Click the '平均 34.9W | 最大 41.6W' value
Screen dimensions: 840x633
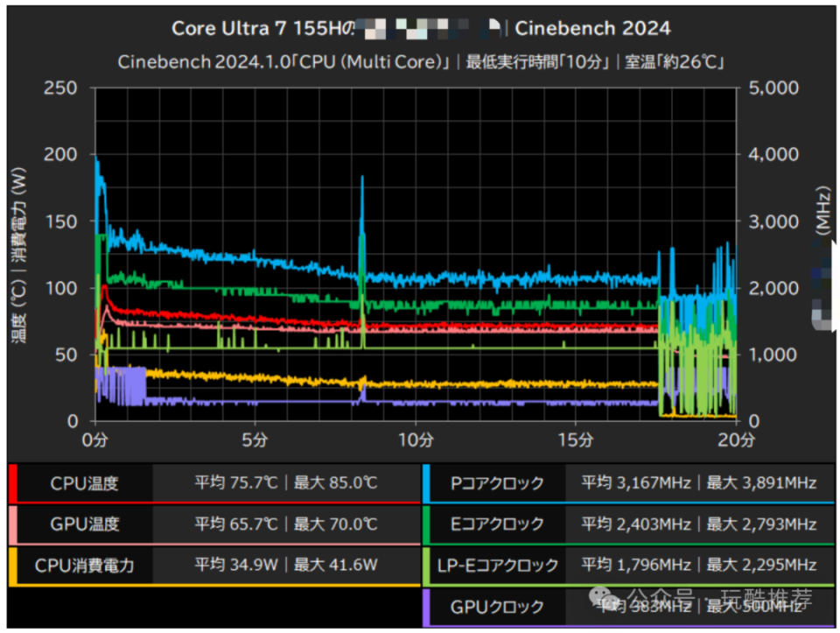point(286,565)
